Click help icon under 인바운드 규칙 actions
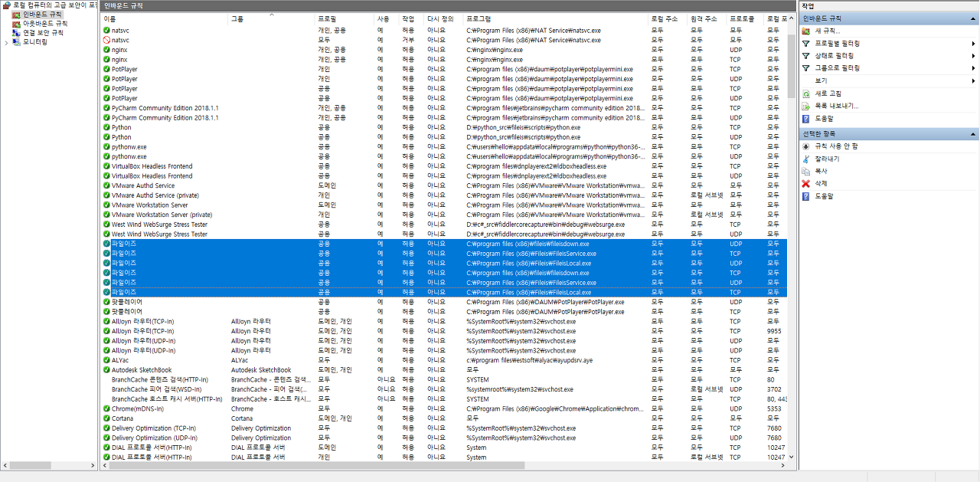 tap(805, 119)
